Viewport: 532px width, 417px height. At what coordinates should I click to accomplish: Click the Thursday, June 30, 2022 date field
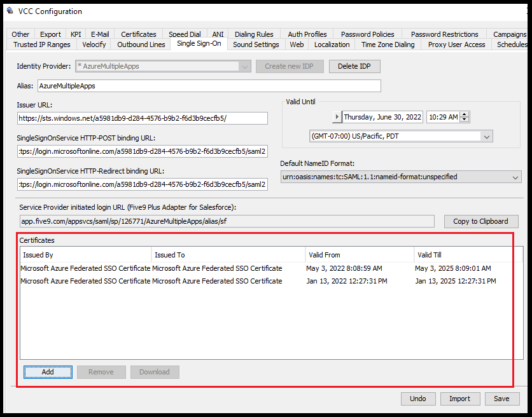(382, 117)
